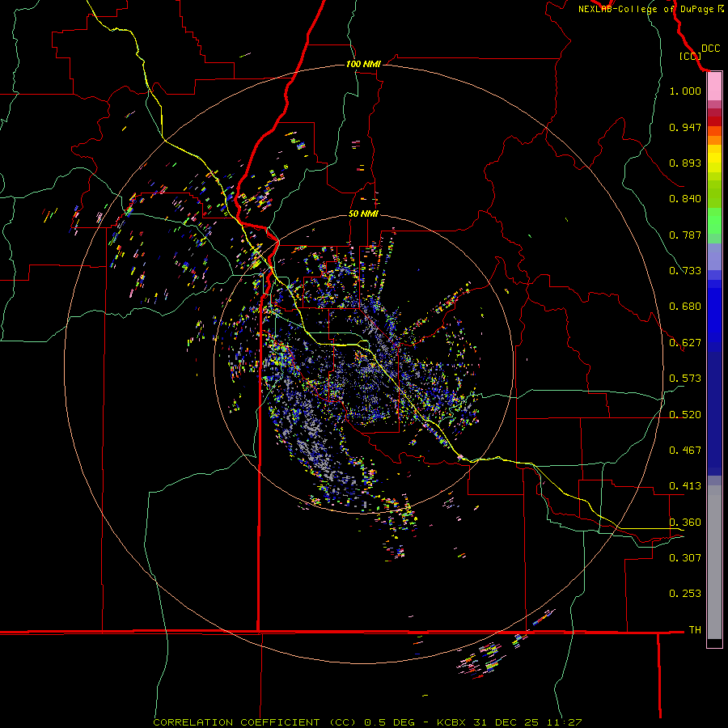Click the "TH" threshold label on legend

coord(695,630)
